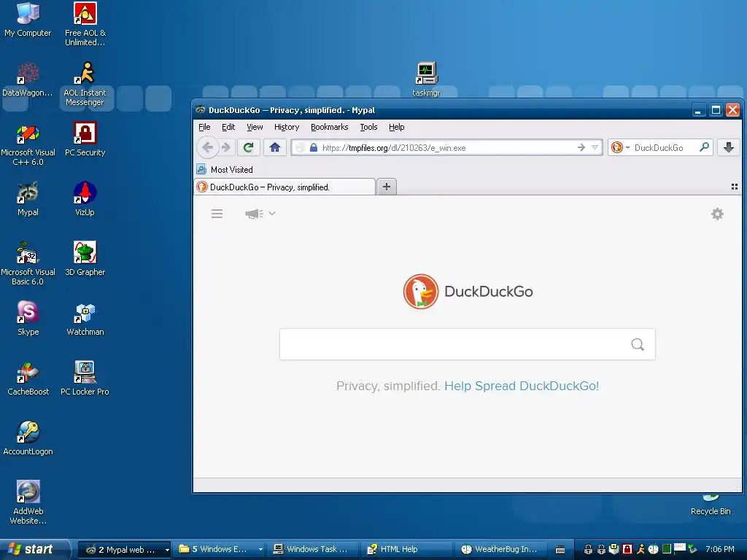Select the AddWeb Website desktop icon
The width and height of the screenshot is (747, 560).
[28, 502]
